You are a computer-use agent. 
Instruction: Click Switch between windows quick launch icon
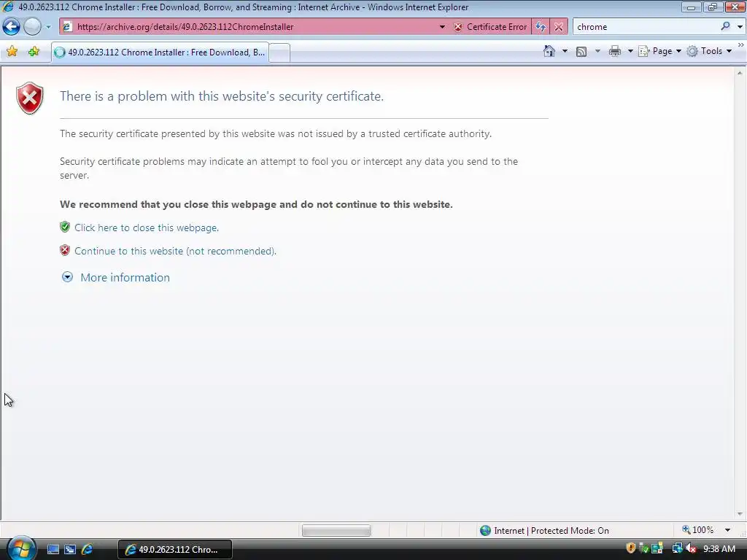pos(70,550)
